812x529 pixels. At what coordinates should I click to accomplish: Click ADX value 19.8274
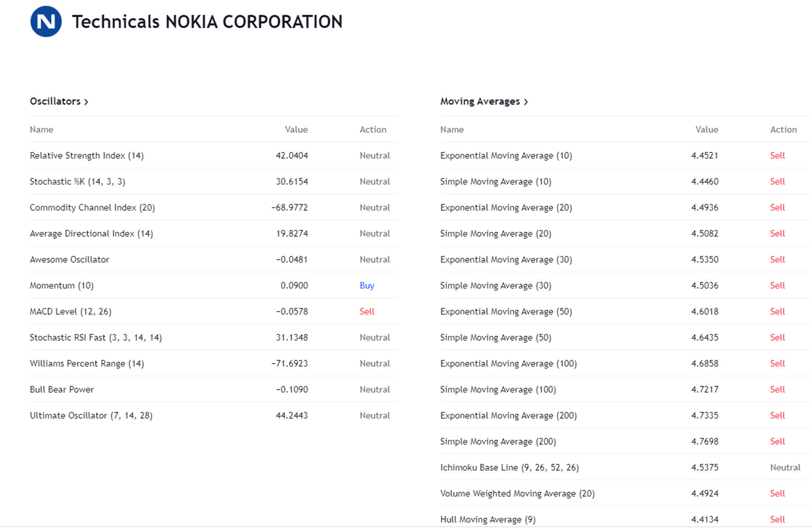click(x=292, y=233)
